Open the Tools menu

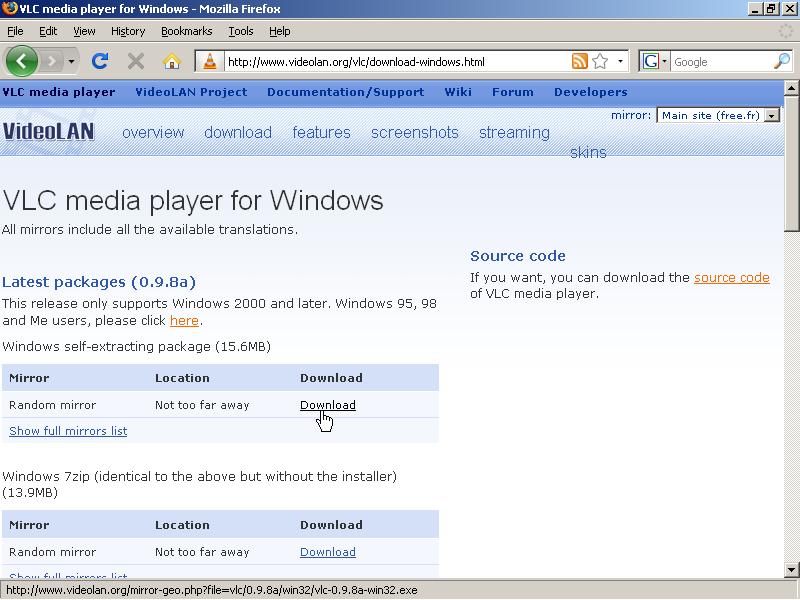[x=240, y=31]
